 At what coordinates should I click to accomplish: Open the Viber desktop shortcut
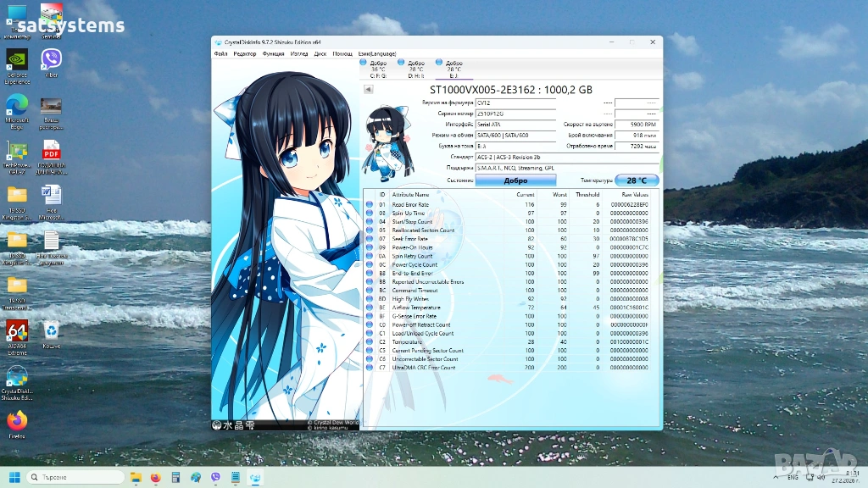tap(51, 59)
